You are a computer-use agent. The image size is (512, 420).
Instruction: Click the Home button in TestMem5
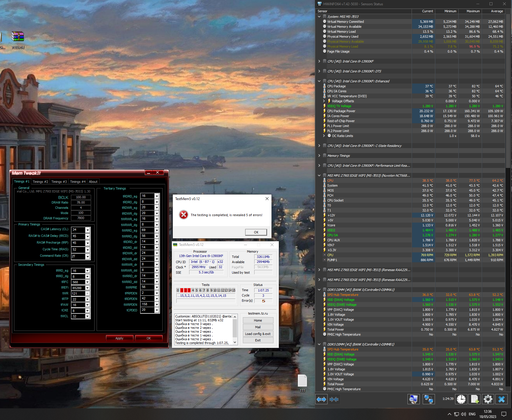(x=258, y=320)
